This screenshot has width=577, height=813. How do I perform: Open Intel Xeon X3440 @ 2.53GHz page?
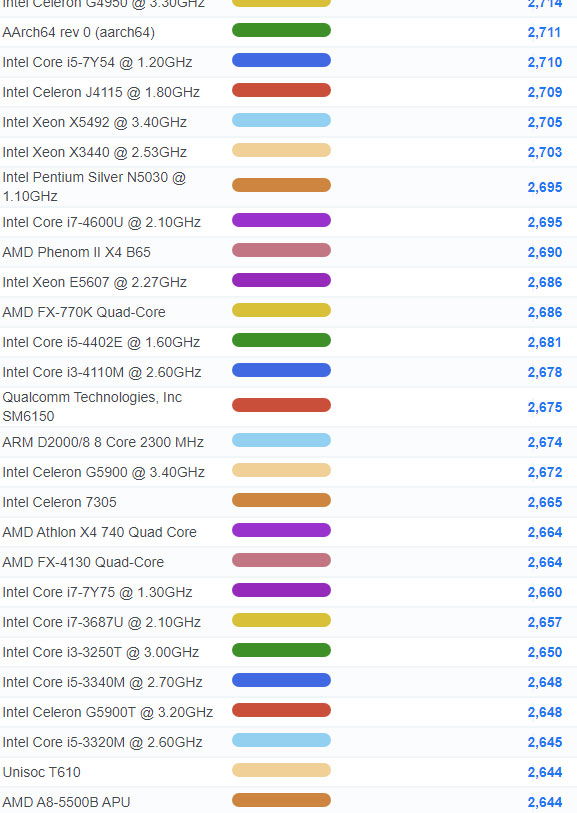[x=95, y=152]
